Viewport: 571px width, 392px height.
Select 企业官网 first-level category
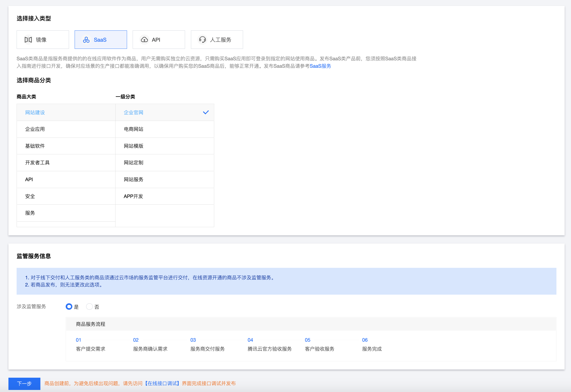(x=165, y=112)
